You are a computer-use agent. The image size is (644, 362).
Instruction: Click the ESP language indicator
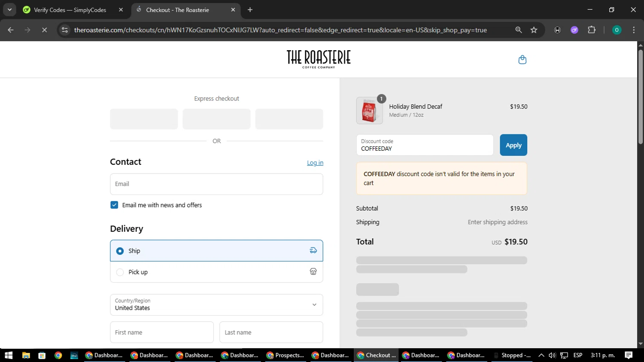578,355
